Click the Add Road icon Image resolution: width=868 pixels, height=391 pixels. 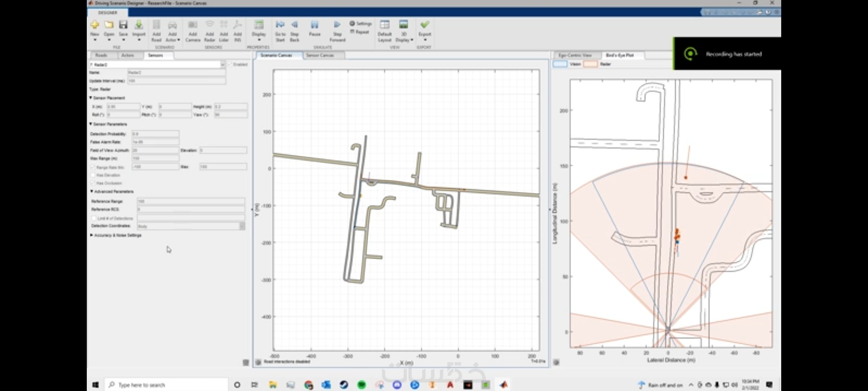tap(156, 25)
